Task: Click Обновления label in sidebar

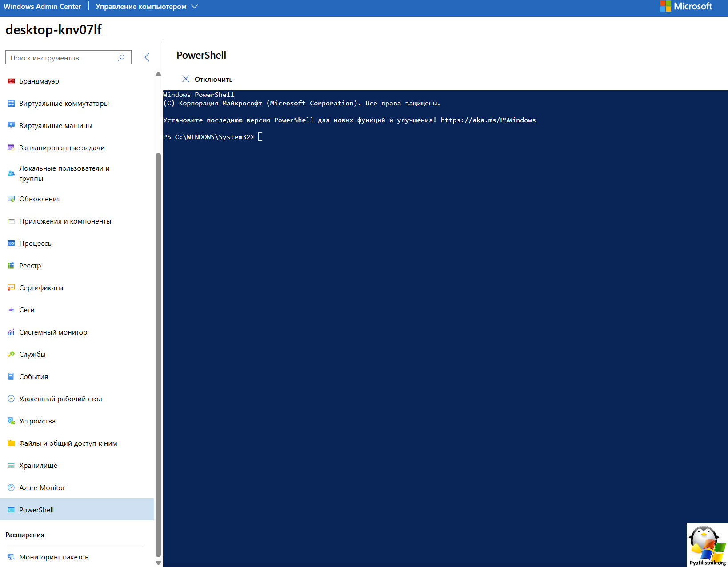Action: click(x=40, y=199)
